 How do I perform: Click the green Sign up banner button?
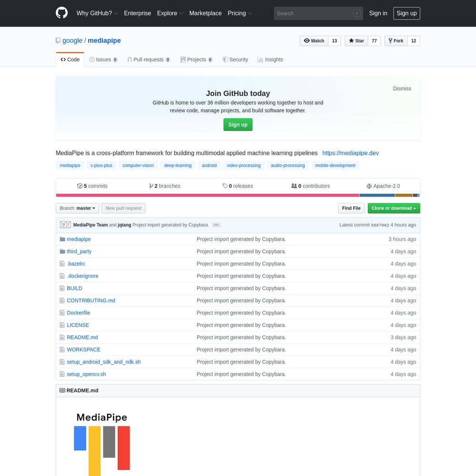(x=238, y=125)
